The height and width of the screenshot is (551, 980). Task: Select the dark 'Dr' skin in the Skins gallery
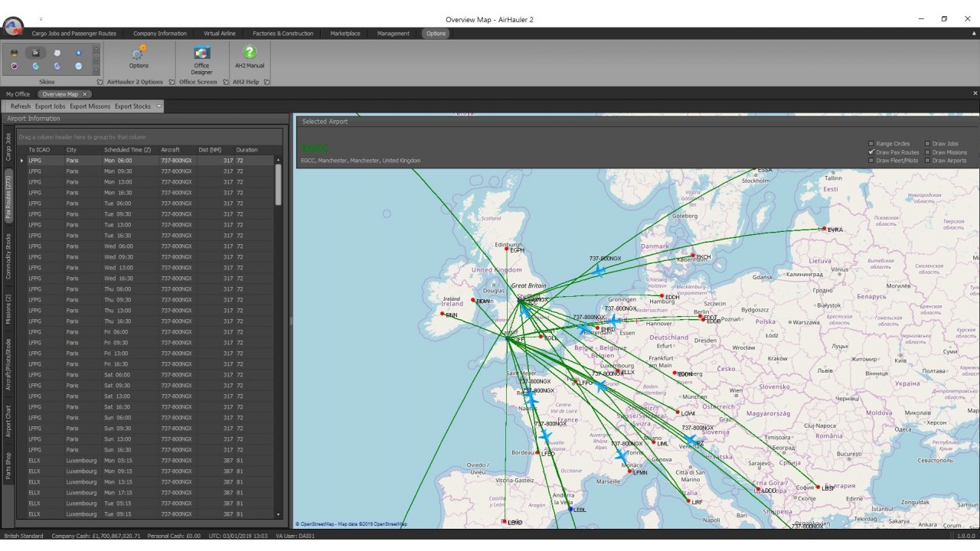click(35, 52)
